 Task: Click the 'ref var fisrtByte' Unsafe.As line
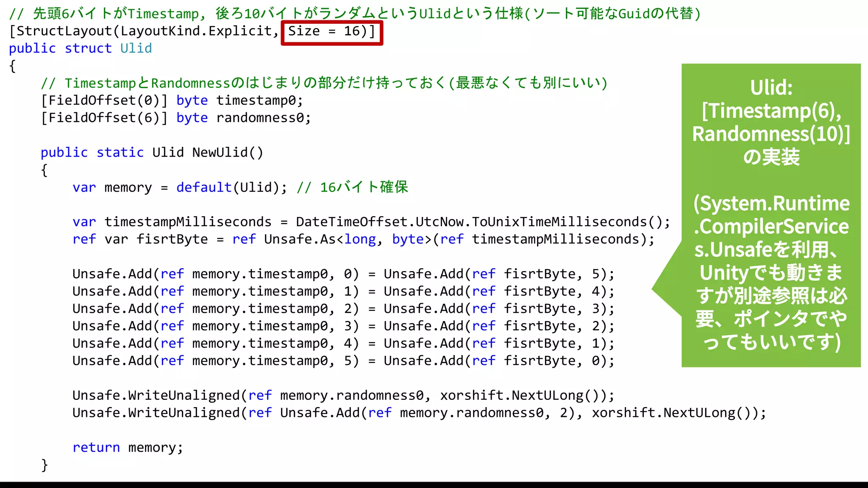click(364, 239)
